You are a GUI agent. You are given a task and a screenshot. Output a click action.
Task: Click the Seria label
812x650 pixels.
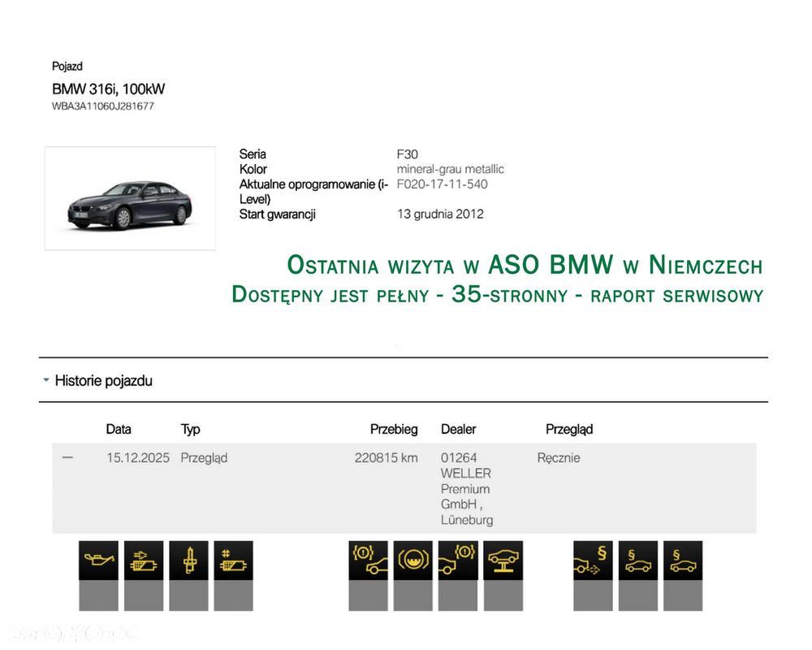[253, 154]
